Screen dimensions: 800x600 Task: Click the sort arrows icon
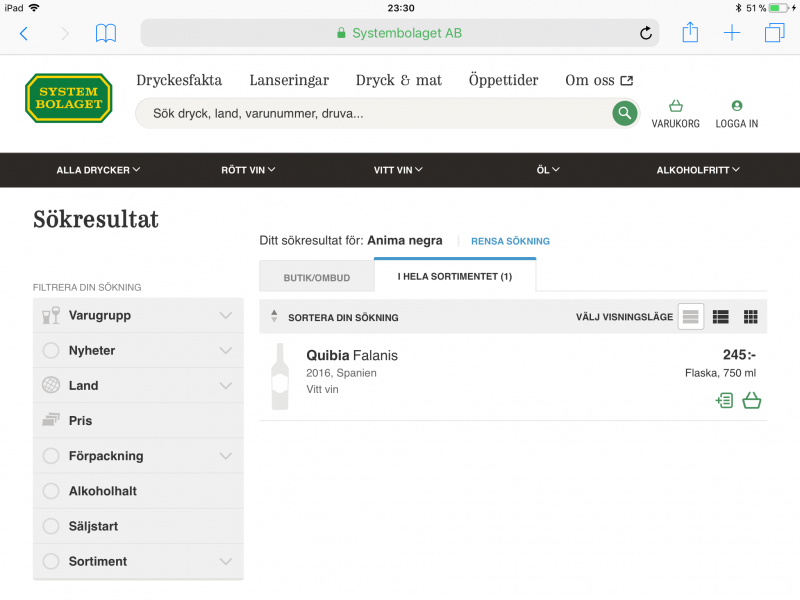274,316
